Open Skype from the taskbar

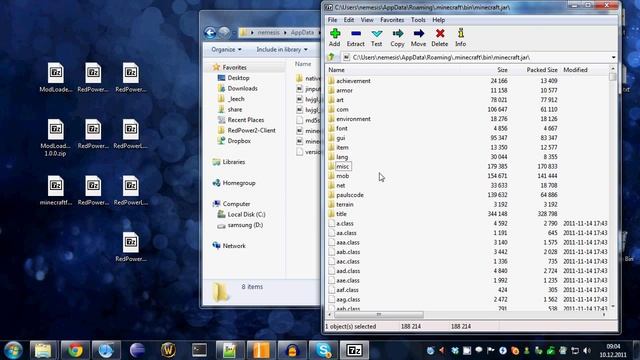[x=323, y=350]
